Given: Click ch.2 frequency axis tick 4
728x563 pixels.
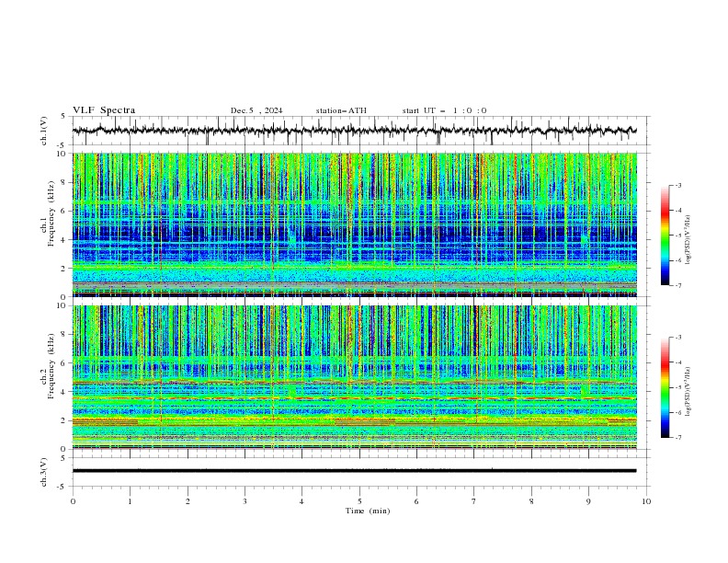Looking at the screenshot, I should point(64,392).
